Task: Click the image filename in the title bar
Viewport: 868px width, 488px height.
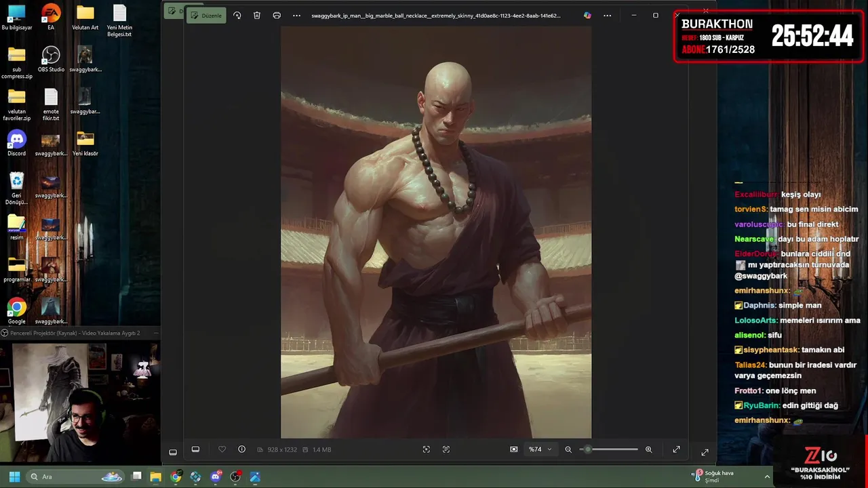Action: pos(436,16)
